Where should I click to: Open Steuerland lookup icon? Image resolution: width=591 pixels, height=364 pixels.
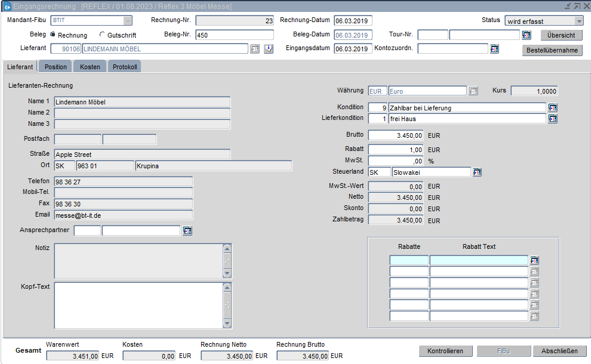pos(477,172)
